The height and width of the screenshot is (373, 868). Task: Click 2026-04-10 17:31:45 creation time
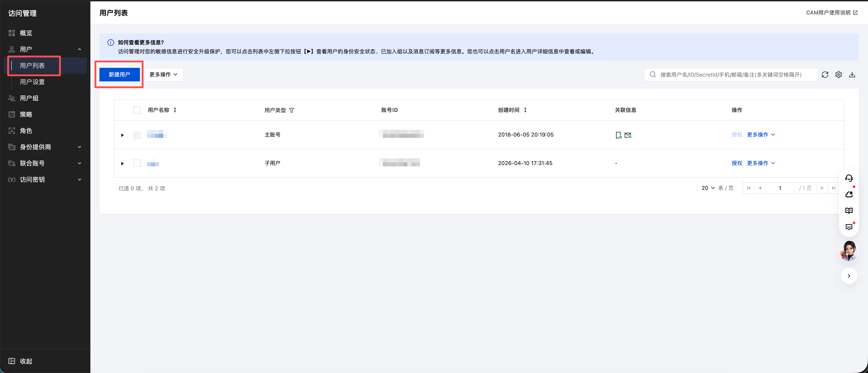tap(525, 163)
